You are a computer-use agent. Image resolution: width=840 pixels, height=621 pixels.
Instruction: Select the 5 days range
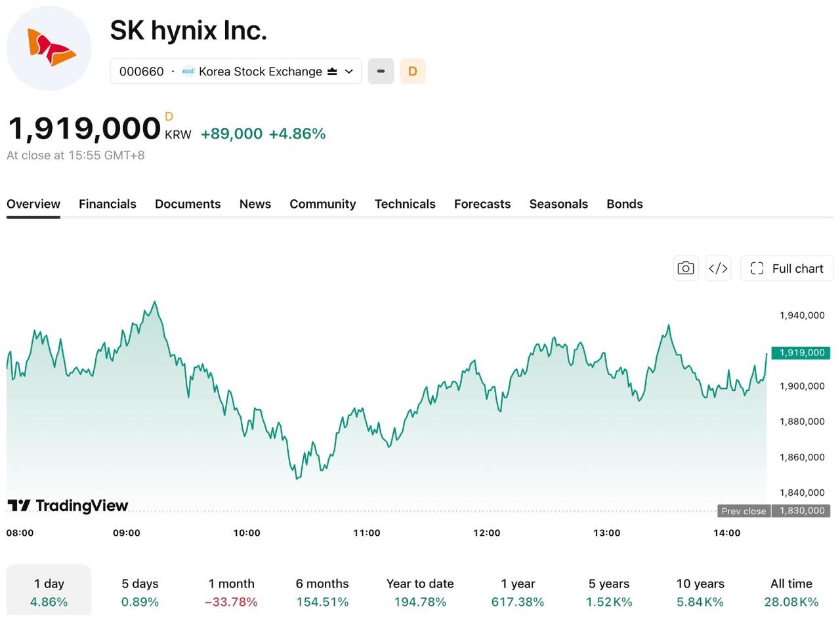[140, 591]
